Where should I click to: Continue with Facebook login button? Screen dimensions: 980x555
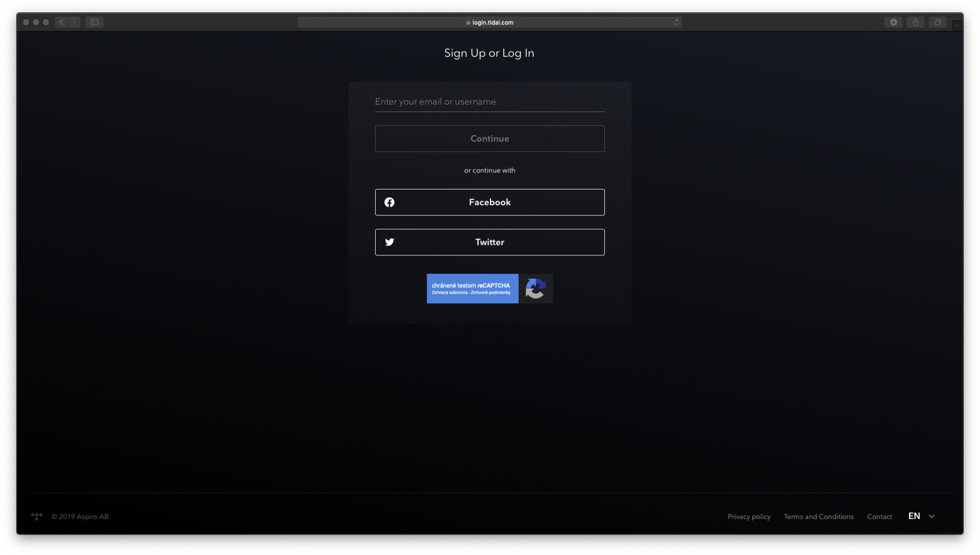click(489, 202)
